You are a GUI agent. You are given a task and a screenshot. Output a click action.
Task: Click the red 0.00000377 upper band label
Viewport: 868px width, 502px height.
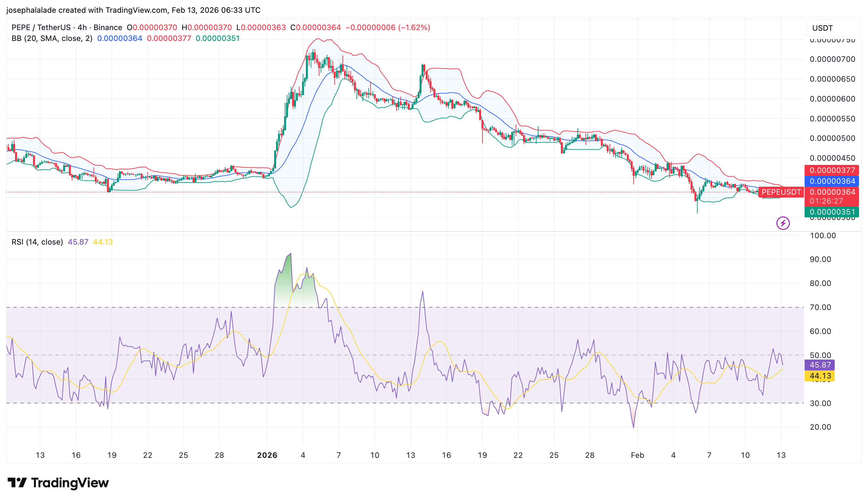pos(832,170)
